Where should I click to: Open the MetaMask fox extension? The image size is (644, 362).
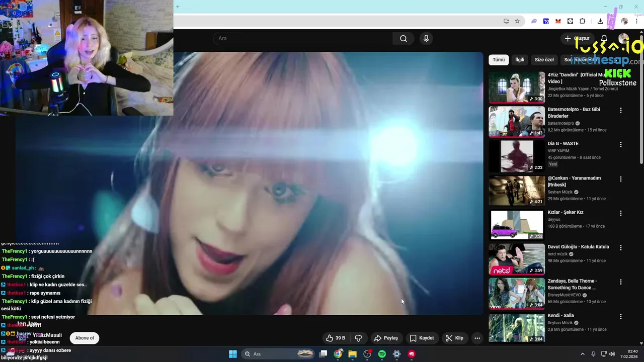(558, 21)
